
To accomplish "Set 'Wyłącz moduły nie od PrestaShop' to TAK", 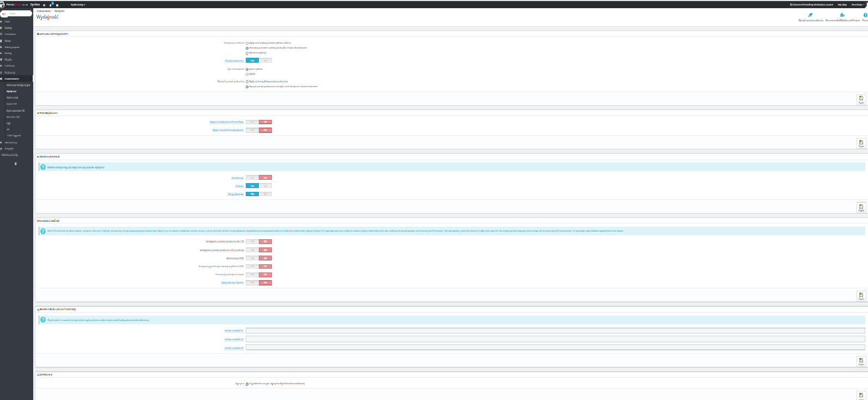I will (x=252, y=122).
